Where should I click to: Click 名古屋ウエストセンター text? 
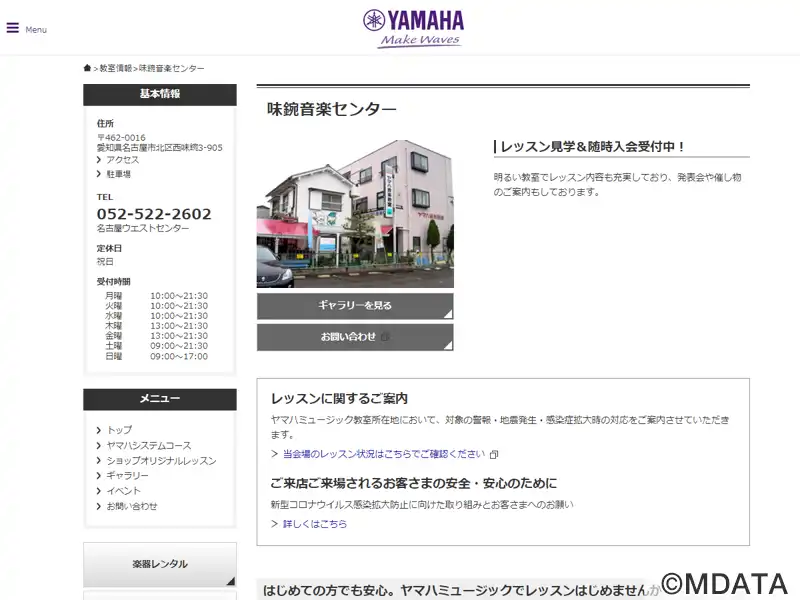pos(143,228)
